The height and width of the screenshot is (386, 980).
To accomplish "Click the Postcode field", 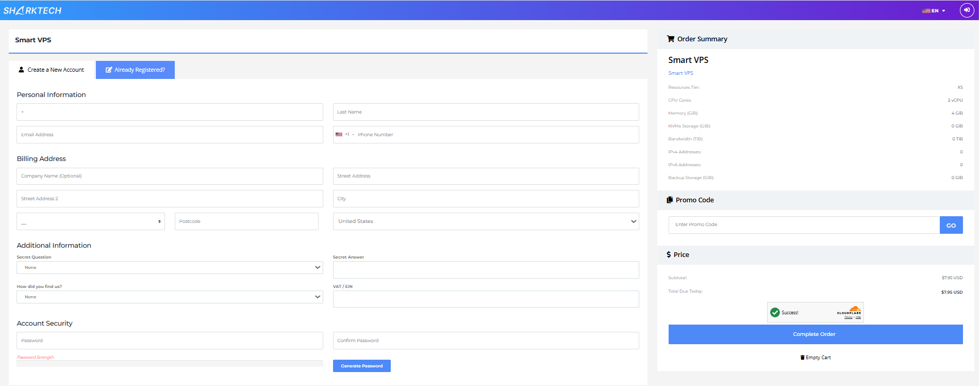I will 246,221.
